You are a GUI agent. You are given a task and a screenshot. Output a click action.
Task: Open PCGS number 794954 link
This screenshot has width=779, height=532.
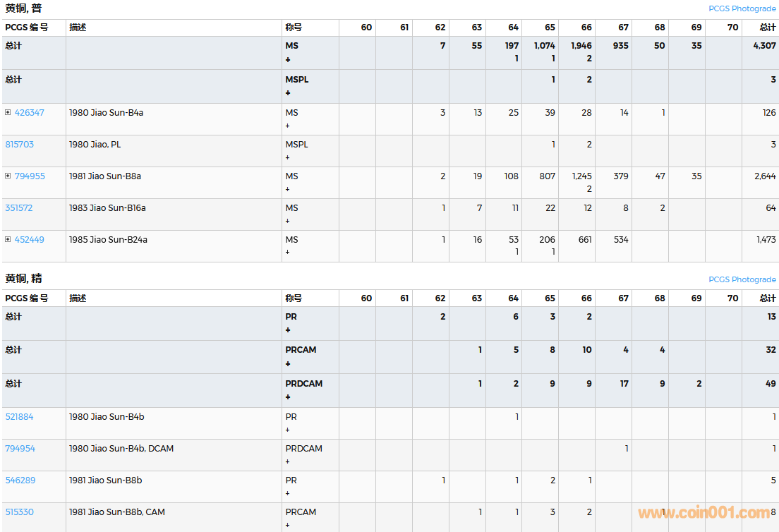[x=20, y=449]
